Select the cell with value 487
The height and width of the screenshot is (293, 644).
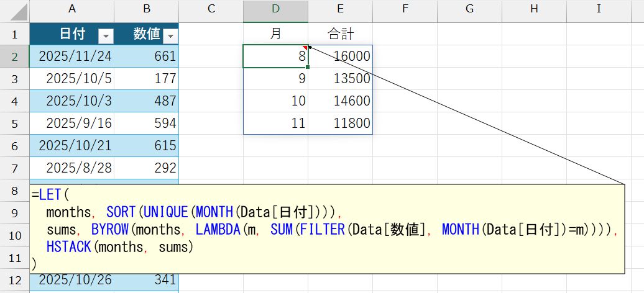click(x=146, y=101)
